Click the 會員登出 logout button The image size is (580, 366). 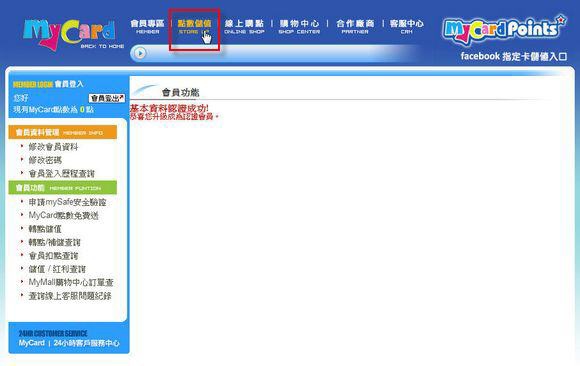pyautogui.click(x=107, y=98)
